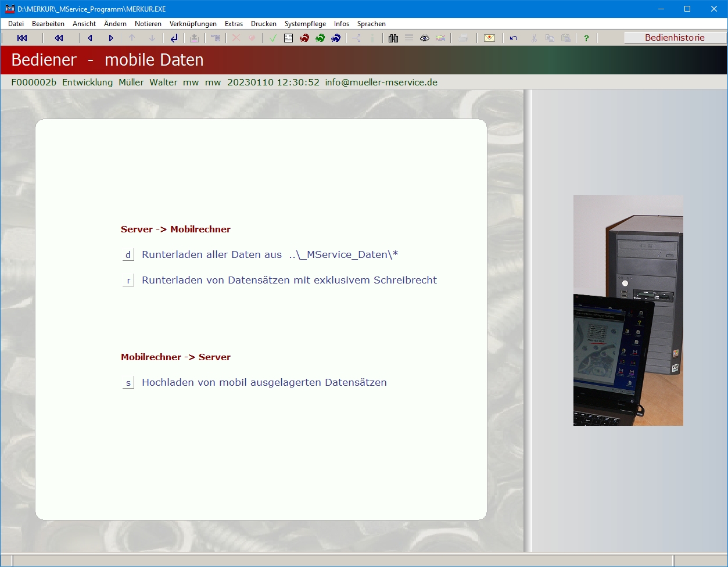Screen dimensions: 728x567
Task: Click the greyed printer icon
Action: coord(463,38)
